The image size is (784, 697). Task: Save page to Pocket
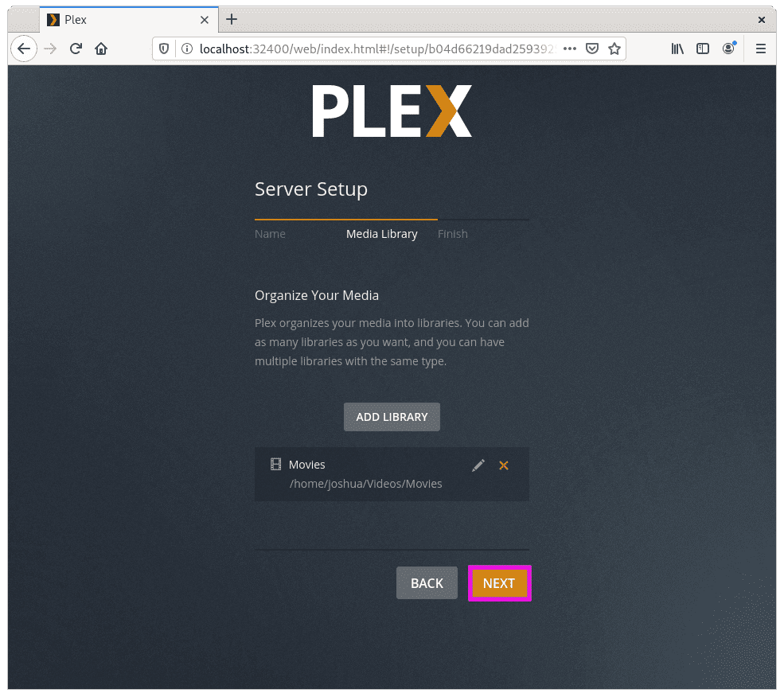[x=592, y=49]
